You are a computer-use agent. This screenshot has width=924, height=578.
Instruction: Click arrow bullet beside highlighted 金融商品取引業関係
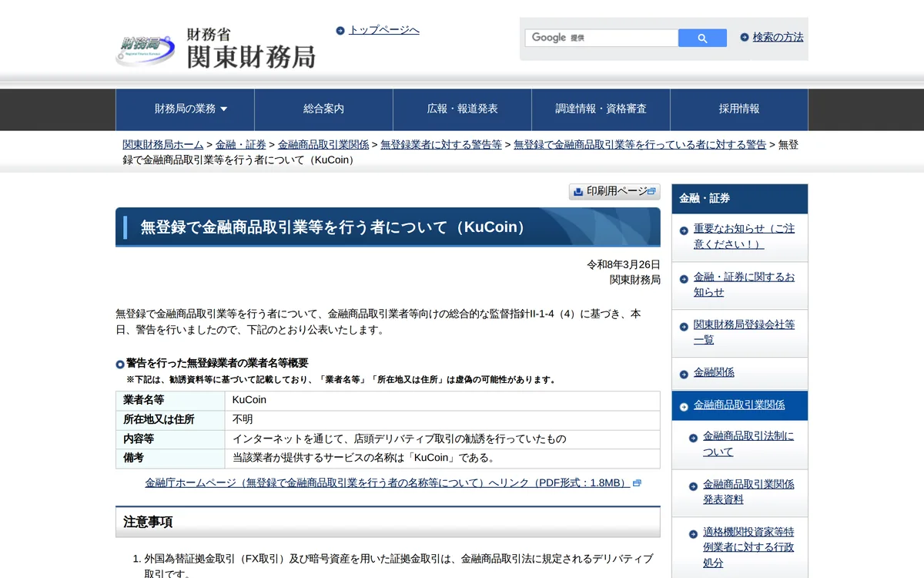click(684, 407)
